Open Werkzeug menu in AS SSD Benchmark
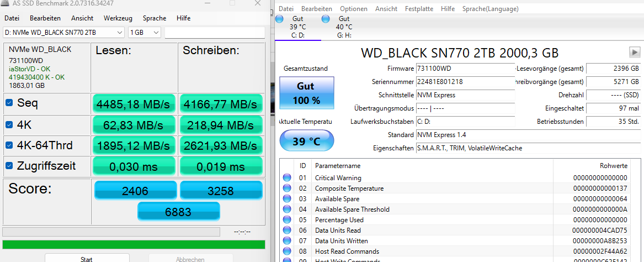This screenshot has height=262, width=644. coord(118,18)
